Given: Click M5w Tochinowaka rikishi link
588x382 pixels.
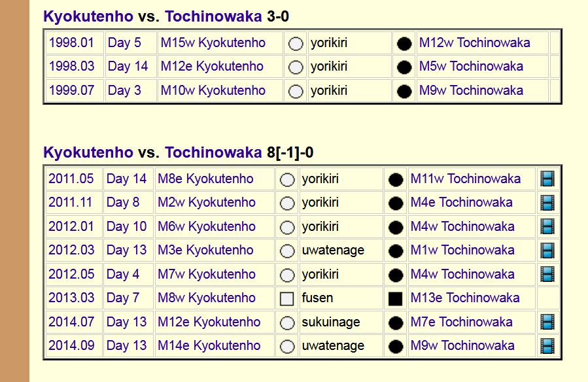Looking at the screenshot, I should click(x=471, y=66).
